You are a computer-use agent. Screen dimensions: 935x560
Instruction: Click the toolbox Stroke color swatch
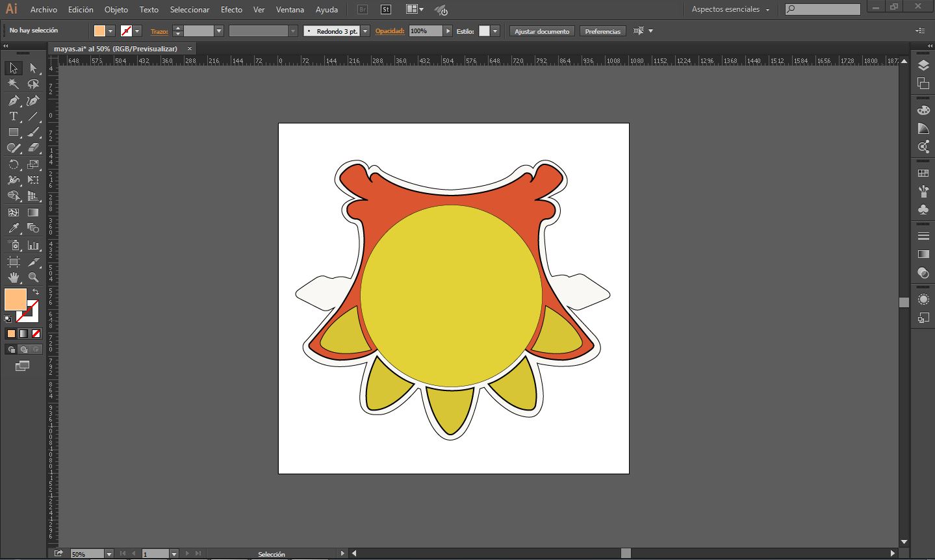(29, 312)
